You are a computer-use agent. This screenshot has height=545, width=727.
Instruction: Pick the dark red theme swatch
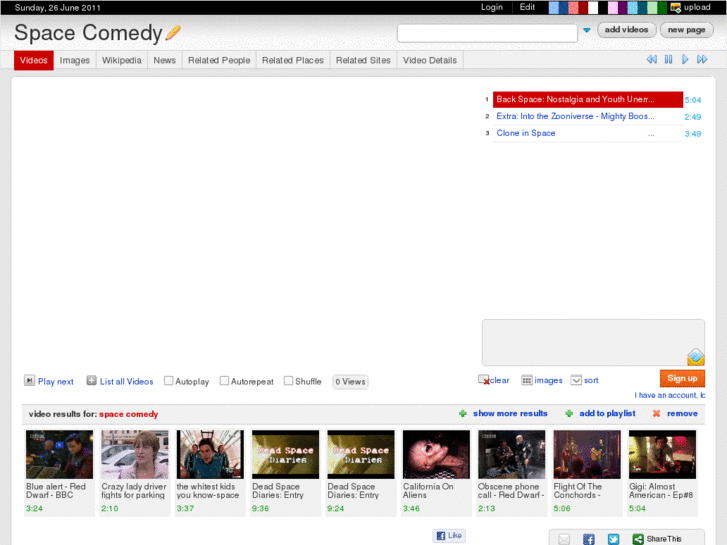[583, 7]
